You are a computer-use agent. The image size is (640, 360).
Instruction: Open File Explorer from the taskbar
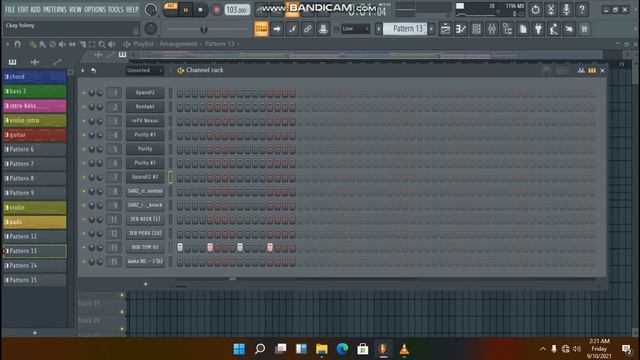322,349
